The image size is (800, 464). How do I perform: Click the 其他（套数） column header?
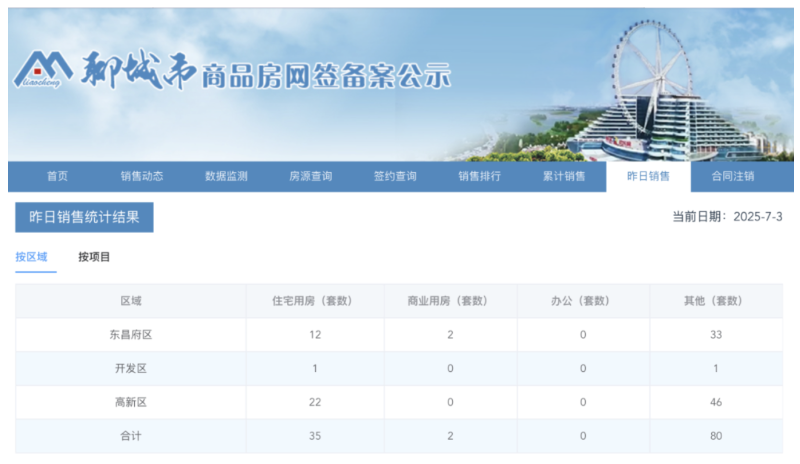point(715,301)
